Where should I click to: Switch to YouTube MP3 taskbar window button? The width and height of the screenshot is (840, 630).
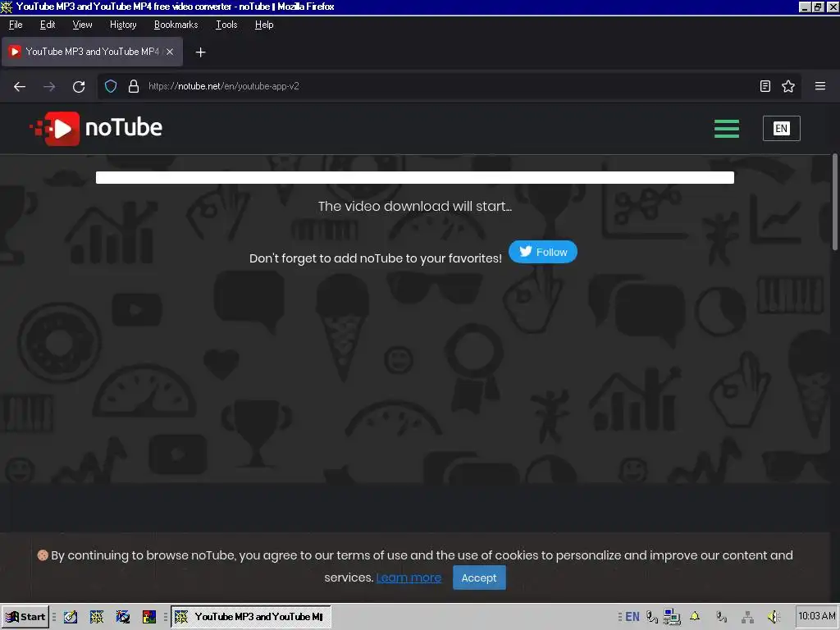[251, 617]
